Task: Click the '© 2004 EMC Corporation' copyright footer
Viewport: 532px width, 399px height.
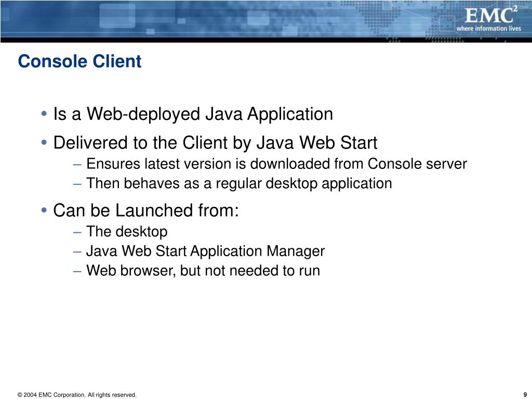Action: 77,395
